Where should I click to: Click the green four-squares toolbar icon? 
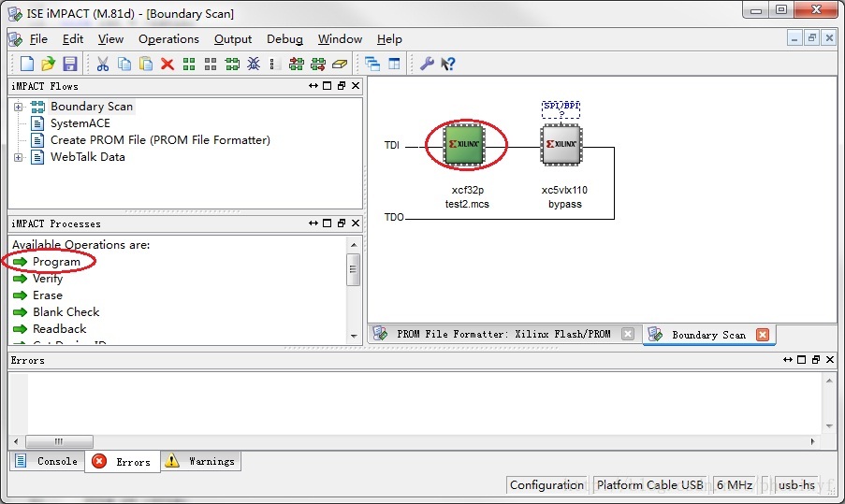tap(189, 65)
